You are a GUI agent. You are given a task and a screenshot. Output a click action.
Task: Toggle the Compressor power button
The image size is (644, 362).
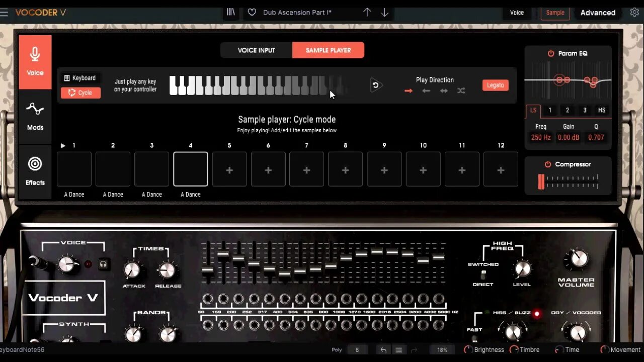pyautogui.click(x=547, y=164)
